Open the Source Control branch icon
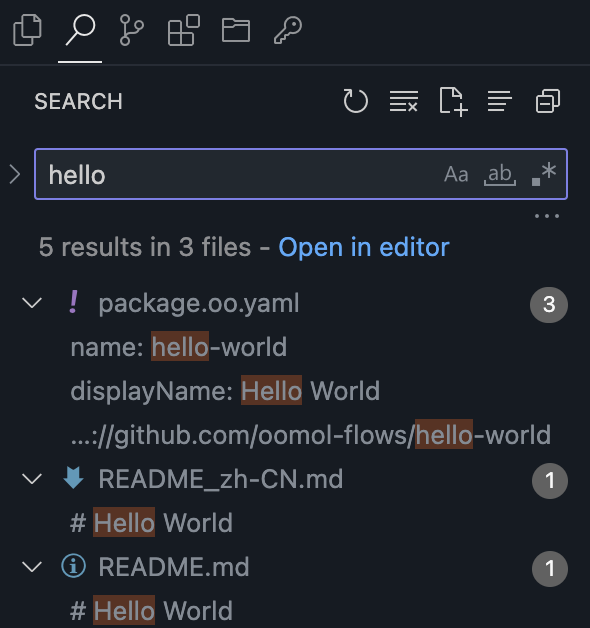590x628 pixels. point(131,30)
